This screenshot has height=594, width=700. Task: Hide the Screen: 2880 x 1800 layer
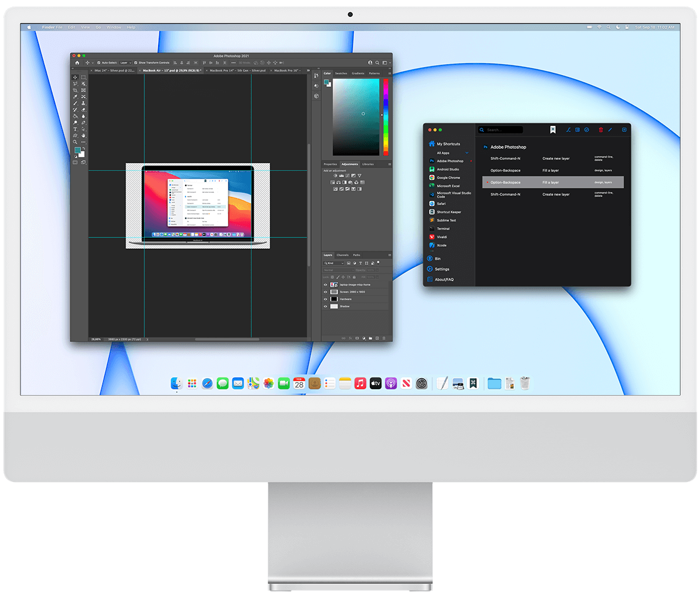point(325,292)
